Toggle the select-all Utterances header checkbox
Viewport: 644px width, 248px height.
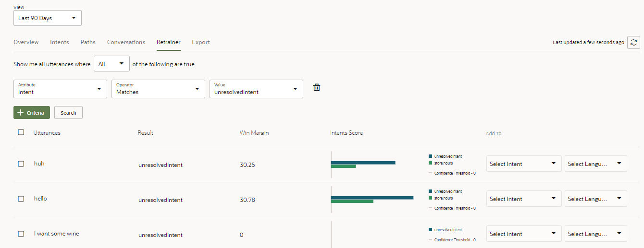coord(21,132)
